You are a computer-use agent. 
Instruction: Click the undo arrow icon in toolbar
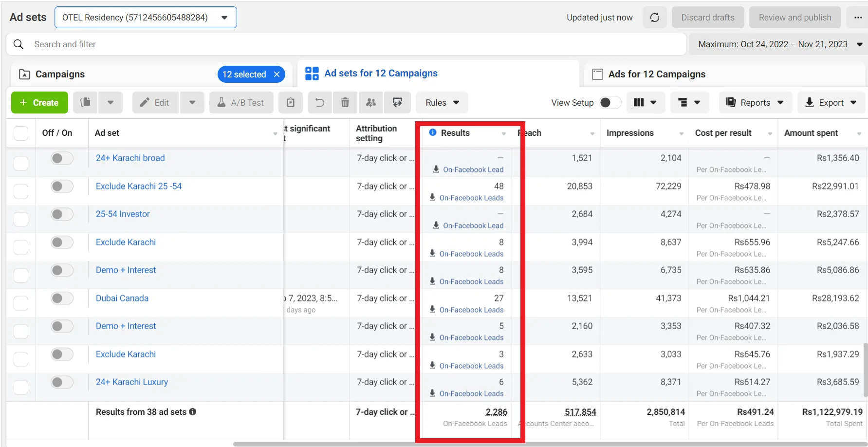(x=319, y=102)
